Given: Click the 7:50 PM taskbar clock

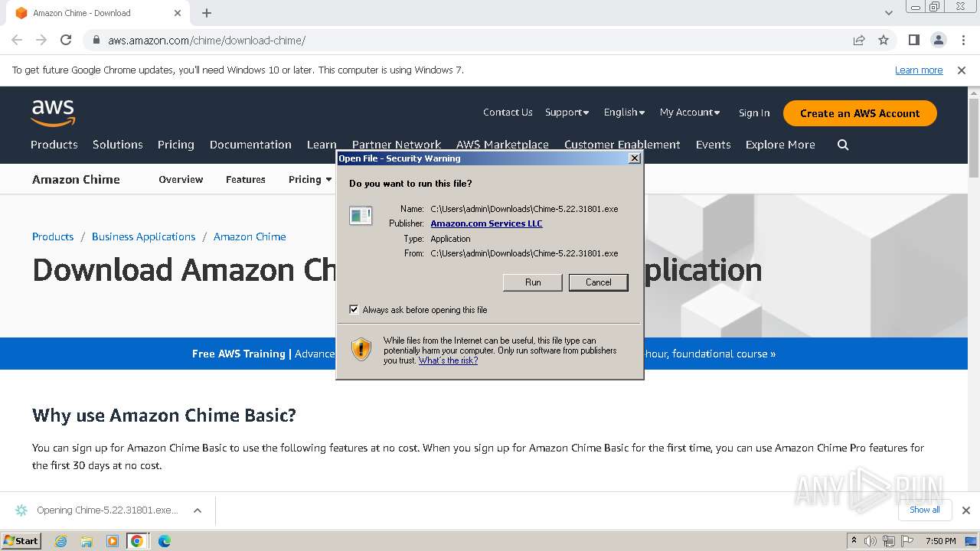Looking at the screenshot, I should pyautogui.click(x=940, y=541).
